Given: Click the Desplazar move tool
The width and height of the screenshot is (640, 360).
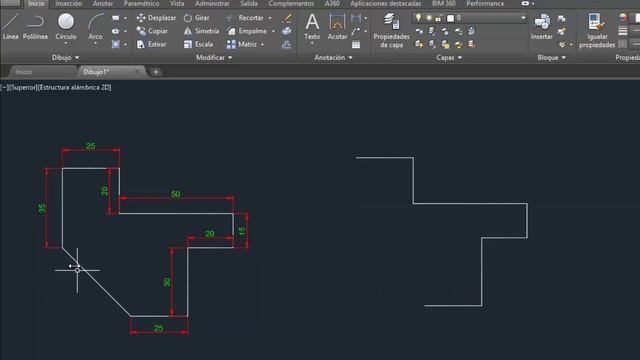Looking at the screenshot, I should pos(156,18).
